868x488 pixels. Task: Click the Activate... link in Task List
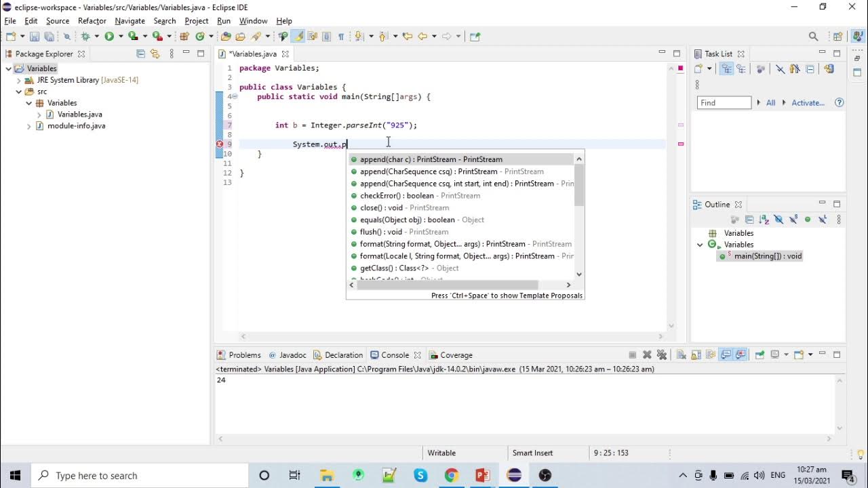(808, 103)
